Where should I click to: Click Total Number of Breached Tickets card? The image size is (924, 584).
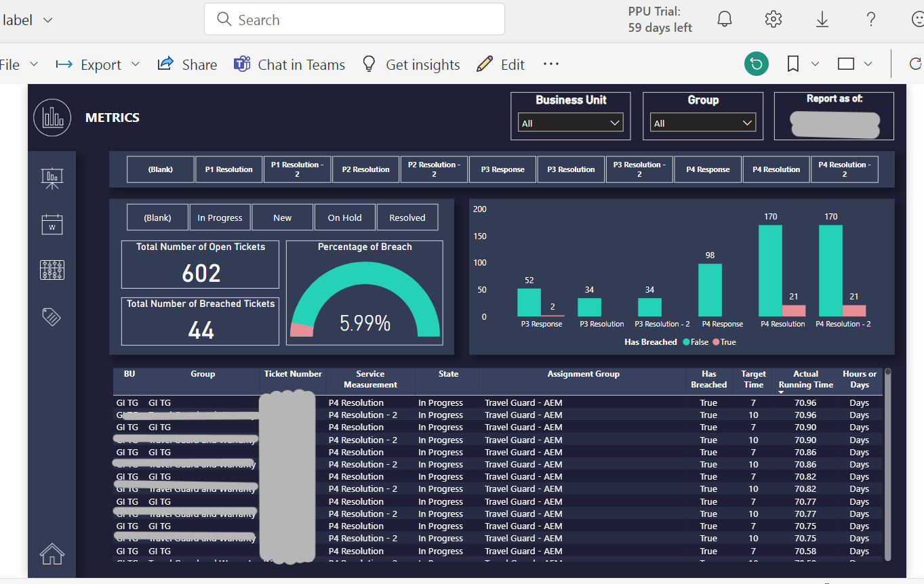point(200,321)
